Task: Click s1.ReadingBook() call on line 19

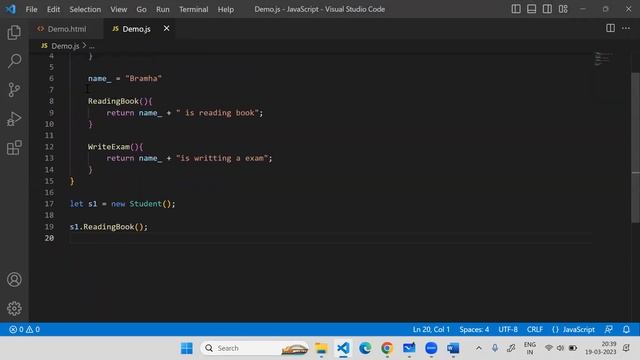Action: point(109,227)
